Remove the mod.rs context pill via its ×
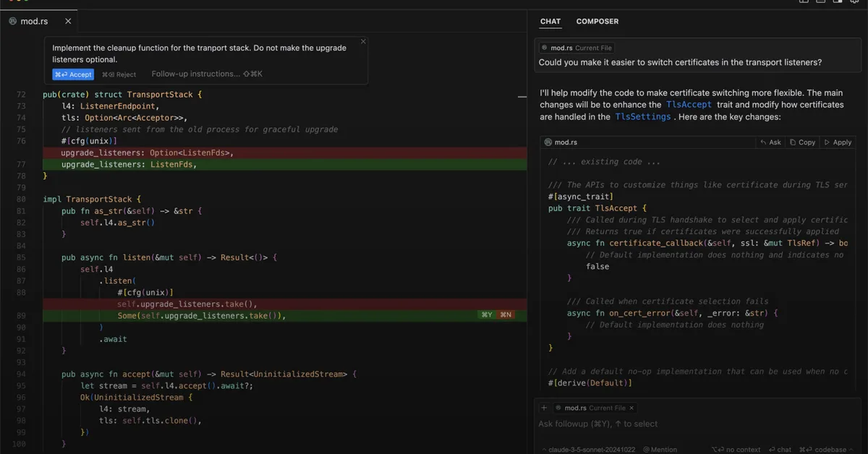Image resolution: width=868 pixels, height=454 pixels. [x=631, y=408]
